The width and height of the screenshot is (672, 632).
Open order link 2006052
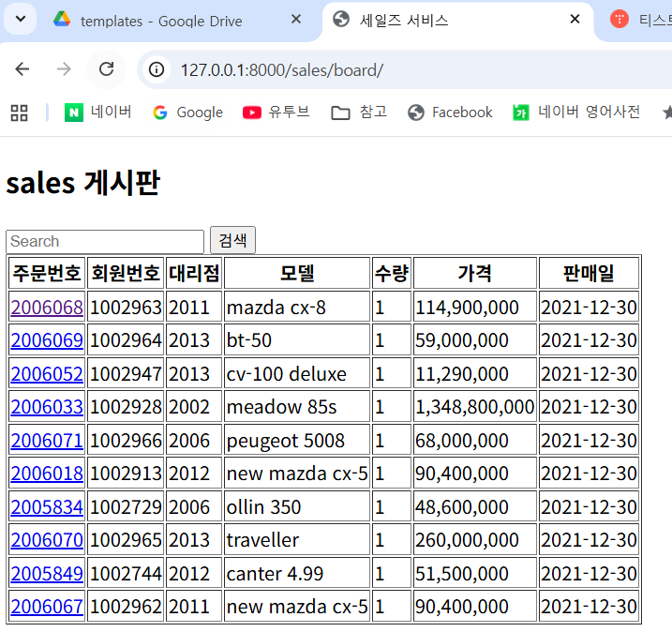(47, 373)
